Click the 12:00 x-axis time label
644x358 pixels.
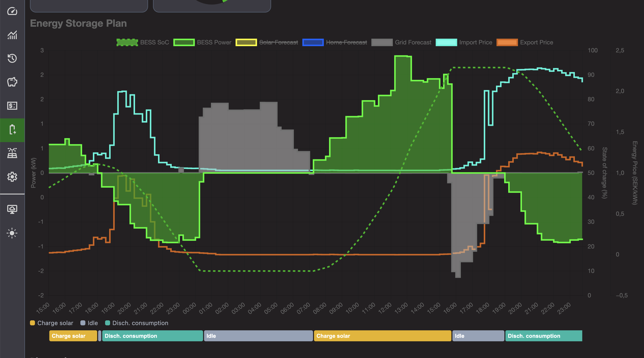[384, 308]
